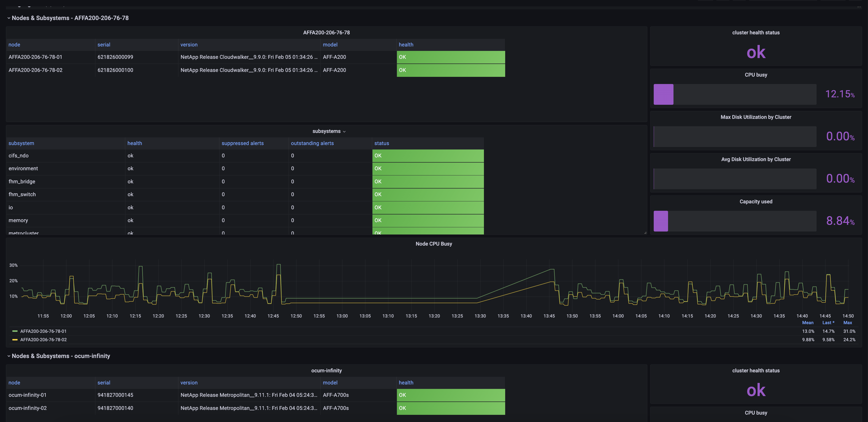868x422 pixels.
Task: Sort subsystems by suppressed alerts
Action: 243,143
